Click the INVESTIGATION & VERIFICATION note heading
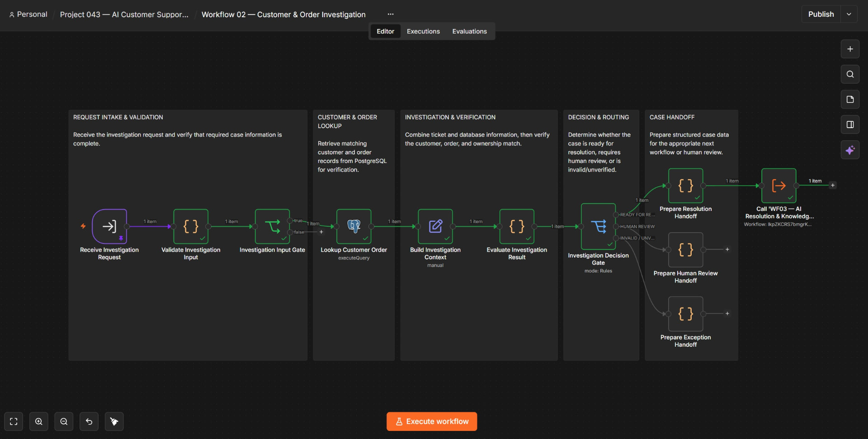This screenshot has height=439, width=868. [450, 117]
